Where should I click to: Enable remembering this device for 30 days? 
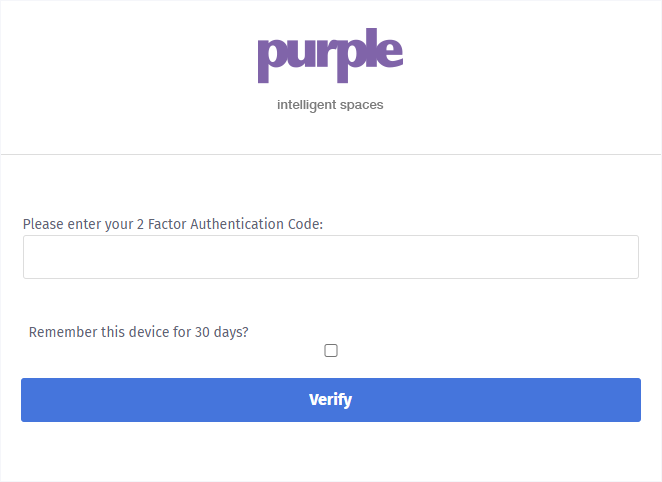(x=331, y=351)
